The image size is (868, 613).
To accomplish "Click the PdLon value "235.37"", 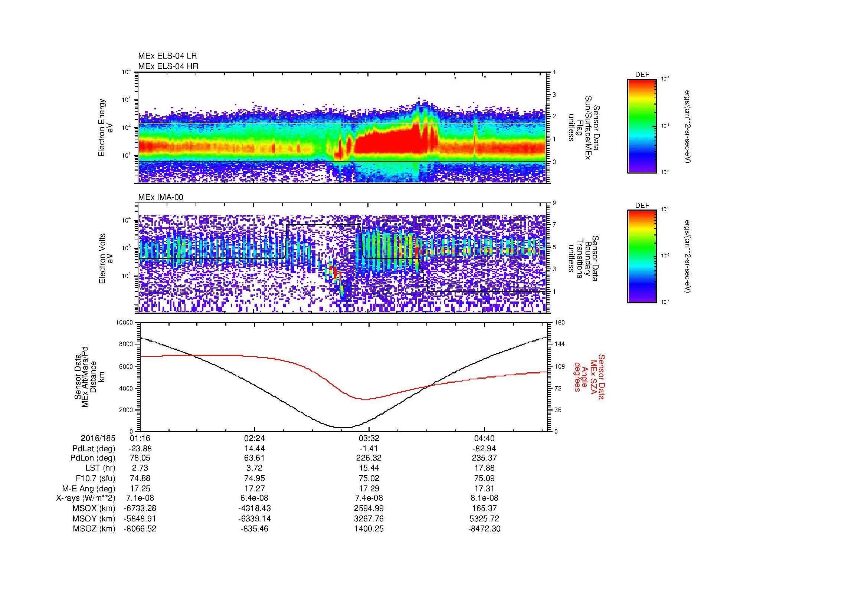I will click(x=484, y=458).
